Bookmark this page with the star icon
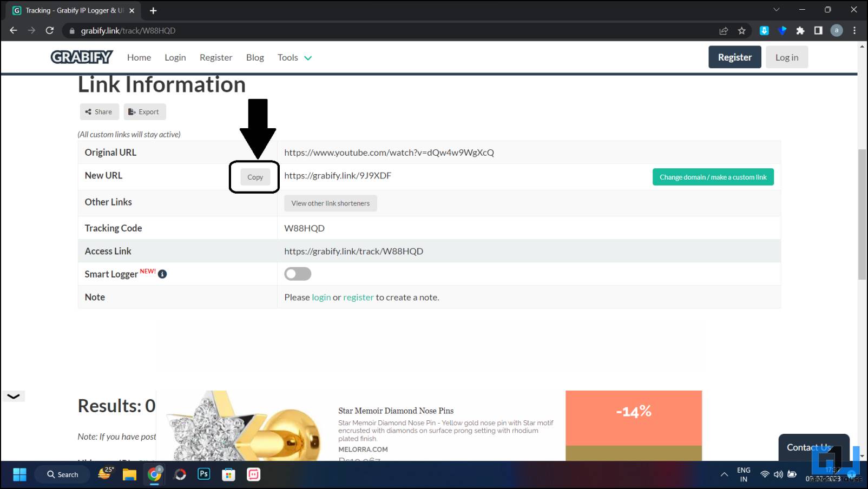The height and width of the screenshot is (489, 868). click(742, 31)
